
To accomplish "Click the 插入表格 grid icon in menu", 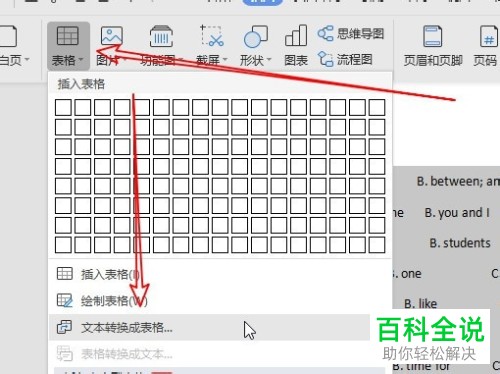I will [x=65, y=274].
